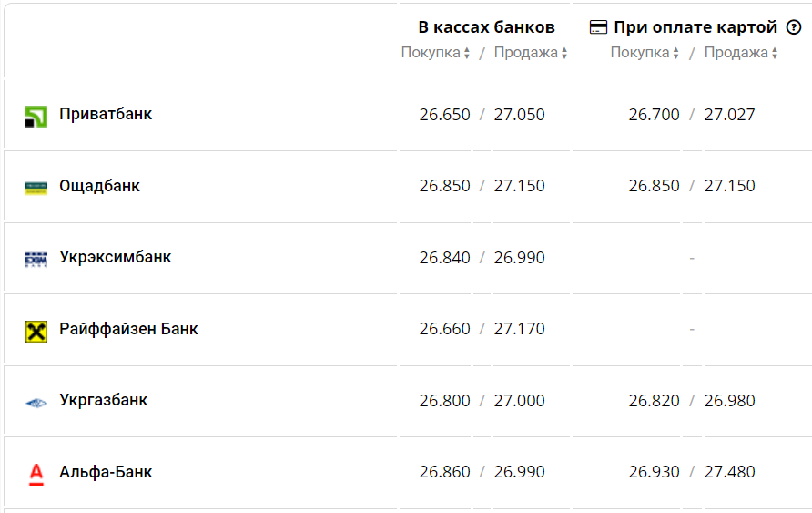Open the Укргазбанк link
Screen dimensions: 812x513
pos(104,400)
